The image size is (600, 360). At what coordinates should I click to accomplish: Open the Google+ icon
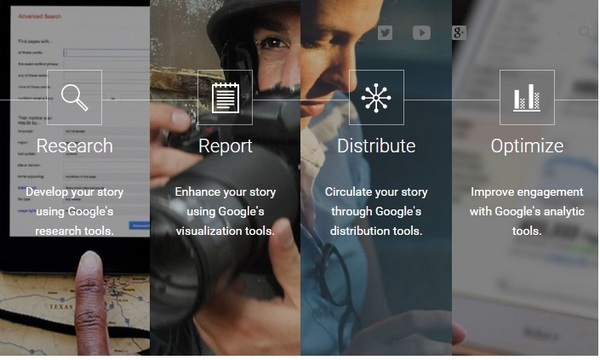coord(459,33)
